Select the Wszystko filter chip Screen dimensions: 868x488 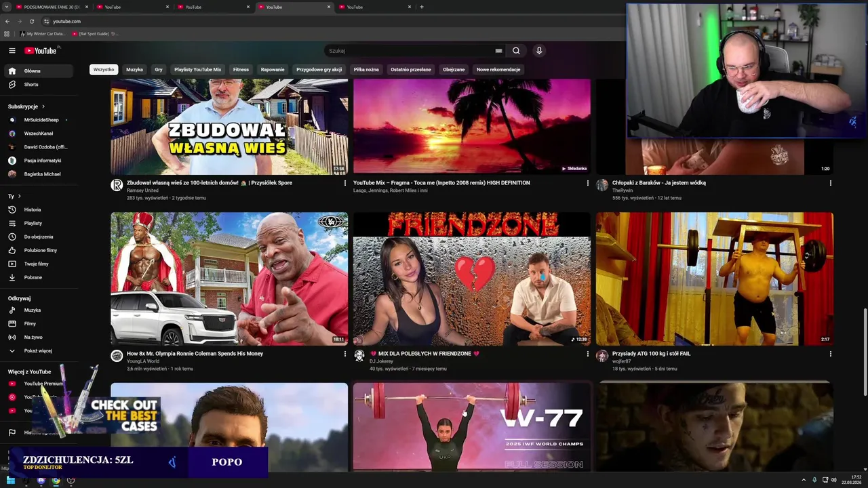(104, 69)
